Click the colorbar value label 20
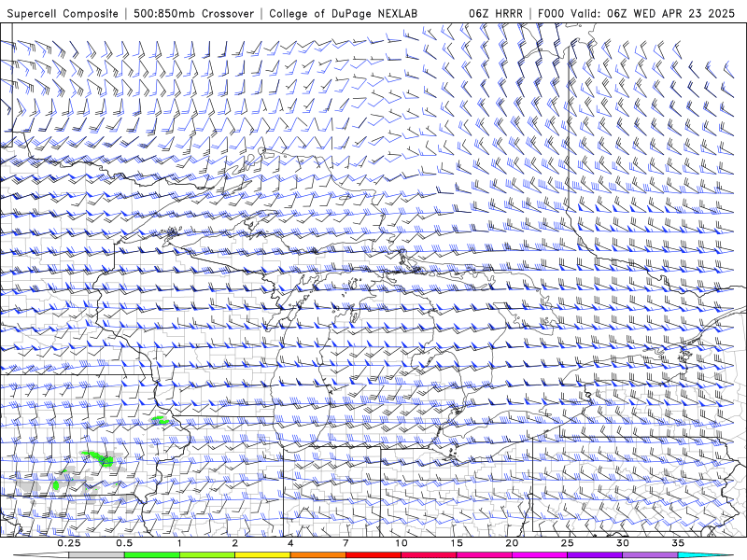747x560 pixels. tap(512, 543)
